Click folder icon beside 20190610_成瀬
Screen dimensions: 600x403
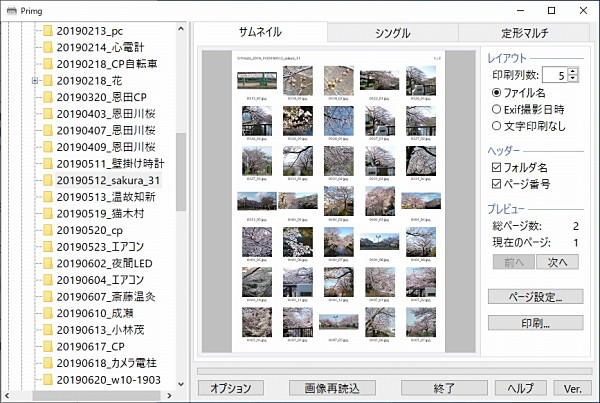pos(48,313)
